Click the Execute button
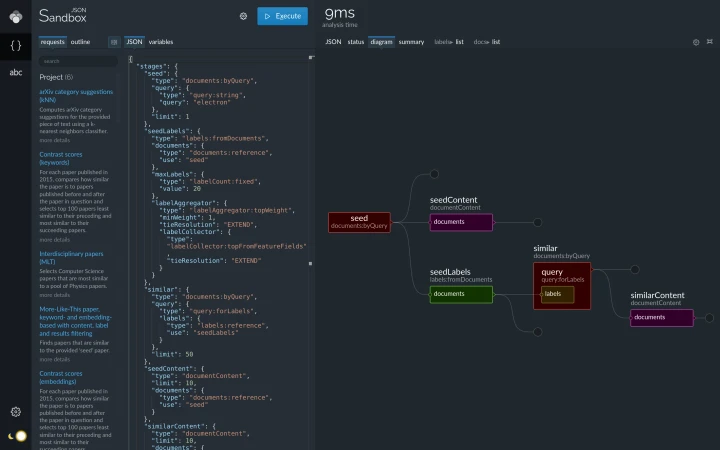Viewport: 720px width, 450px height. pyautogui.click(x=282, y=16)
